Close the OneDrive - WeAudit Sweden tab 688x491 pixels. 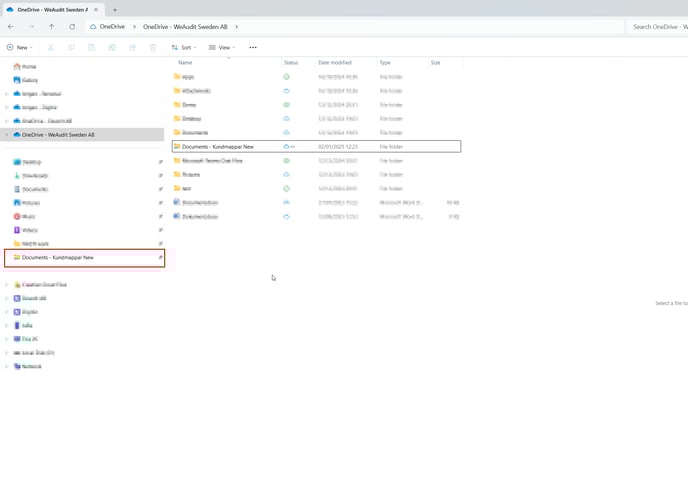[x=96, y=10]
